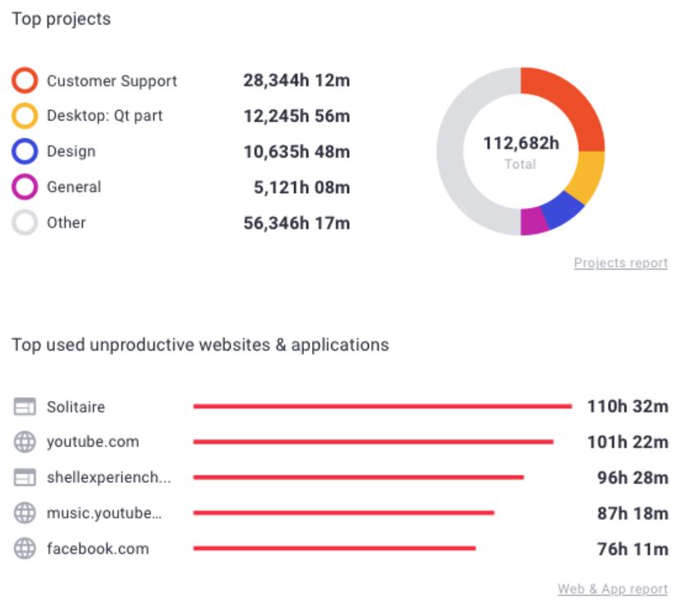Click the shellexperiench... application window icon
The image size is (690, 616).
coord(25,477)
